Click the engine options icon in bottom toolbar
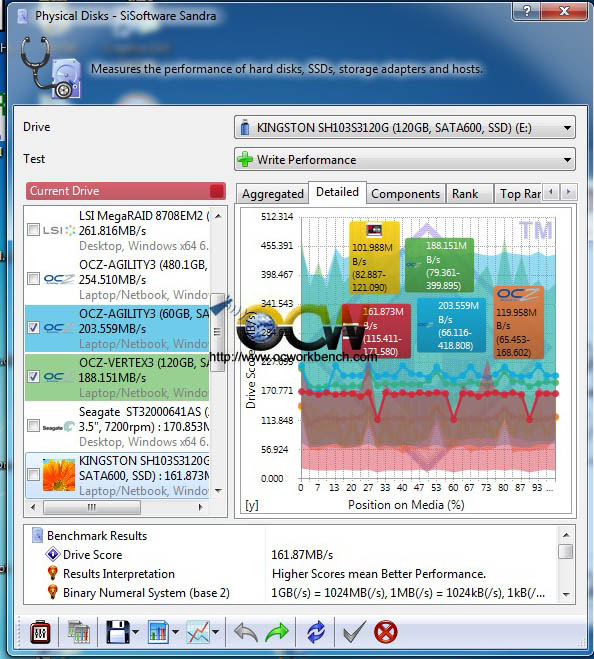Viewport: 594px width, 659px height. coord(40,632)
